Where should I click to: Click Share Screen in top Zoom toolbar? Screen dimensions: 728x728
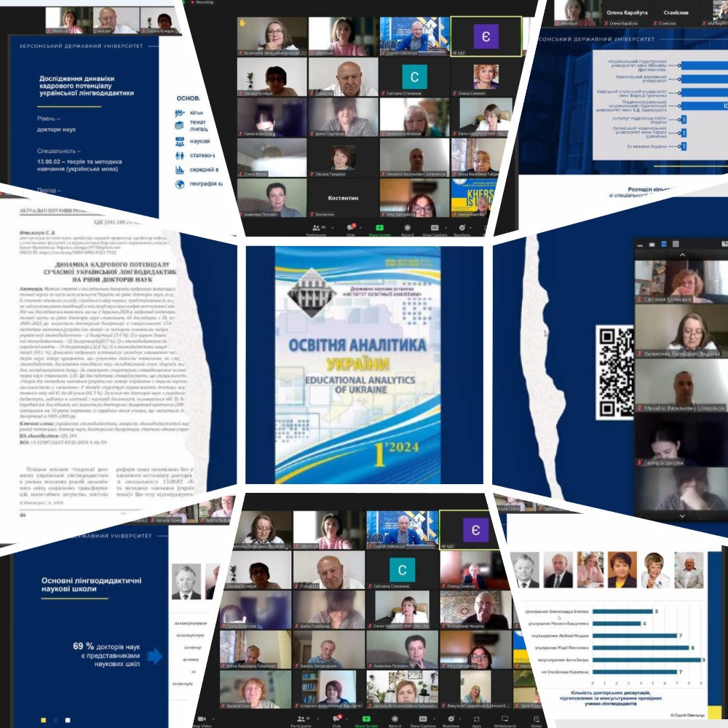click(x=379, y=230)
